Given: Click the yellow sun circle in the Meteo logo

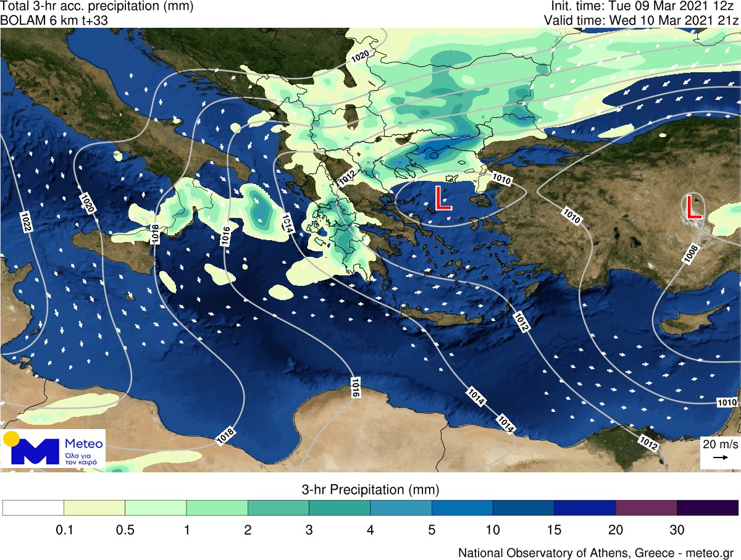Looking at the screenshot, I should point(11,439).
